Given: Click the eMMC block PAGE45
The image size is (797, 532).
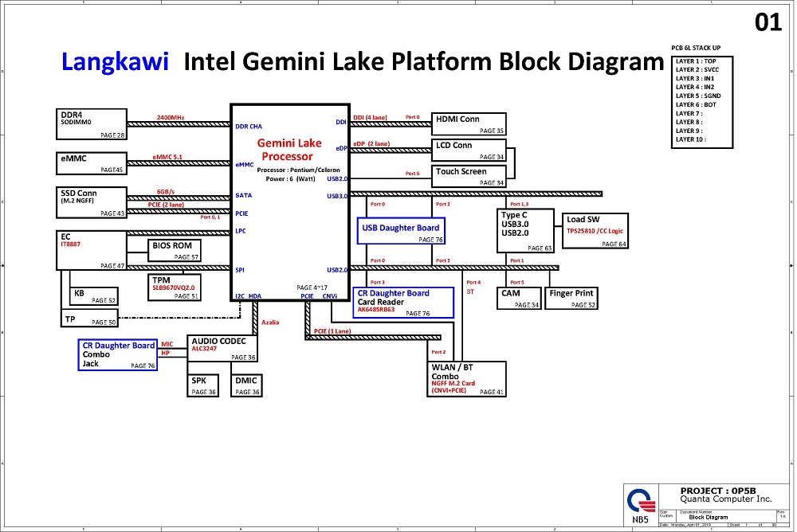Looking at the screenshot, I should [92, 163].
